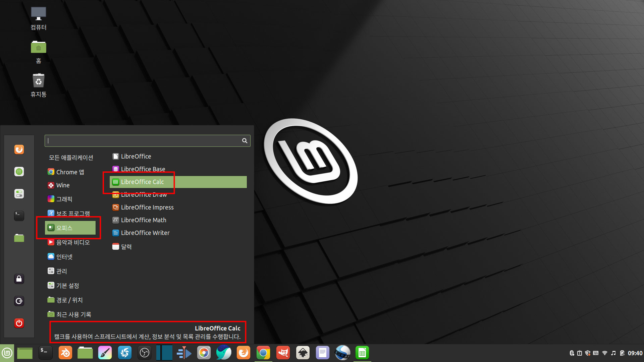Launch Inkscape from the panel
The height and width of the screenshot is (362, 644).
tap(303, 353)
